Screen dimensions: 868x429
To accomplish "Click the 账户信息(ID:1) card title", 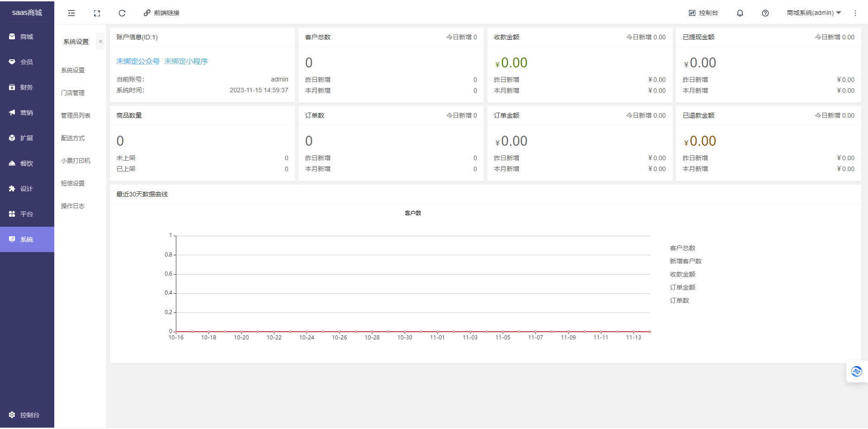I will [x=137, y=37].
